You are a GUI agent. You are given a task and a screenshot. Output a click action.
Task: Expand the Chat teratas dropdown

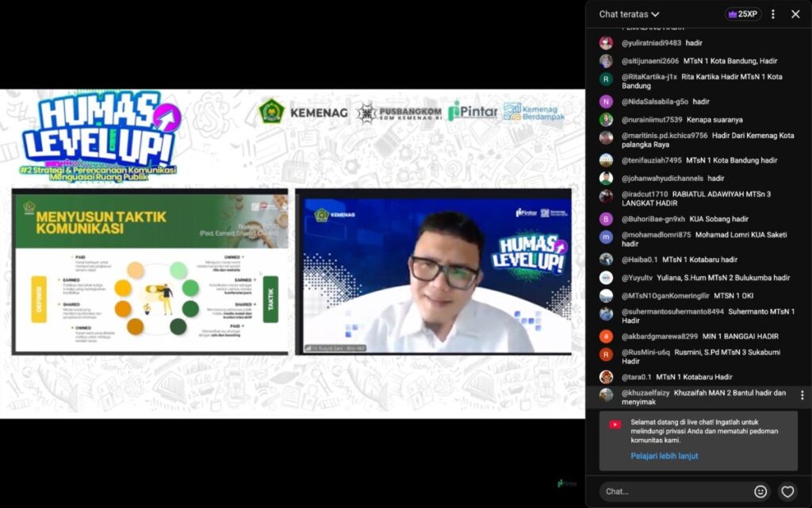630,14
